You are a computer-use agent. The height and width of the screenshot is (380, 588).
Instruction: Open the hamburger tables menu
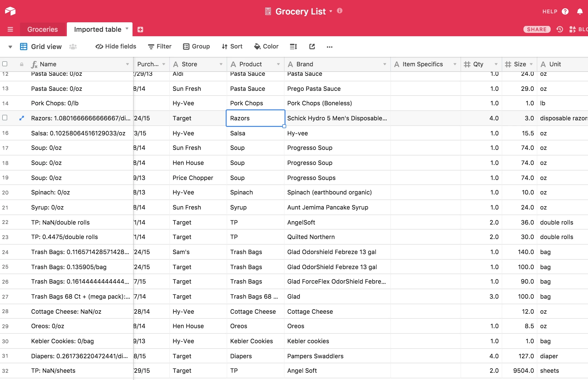click(10, 29)
